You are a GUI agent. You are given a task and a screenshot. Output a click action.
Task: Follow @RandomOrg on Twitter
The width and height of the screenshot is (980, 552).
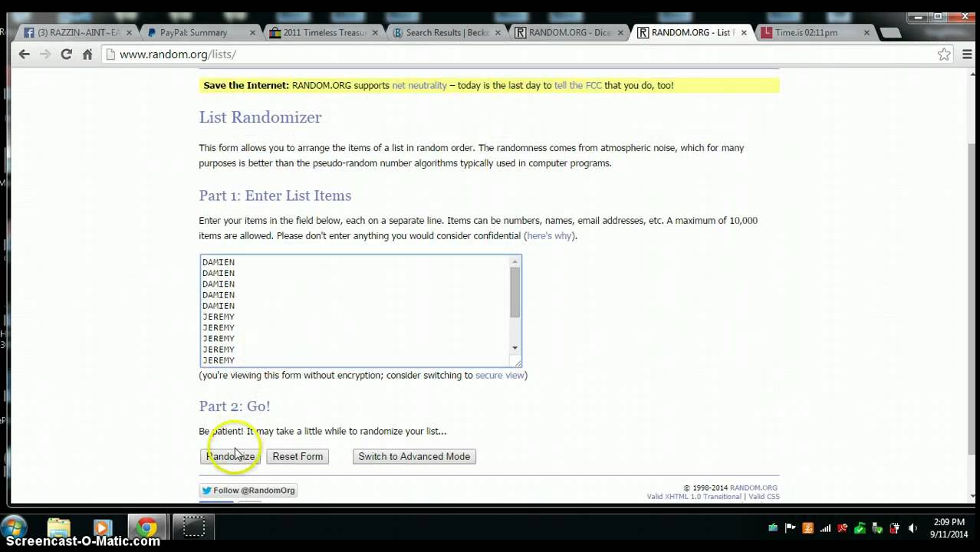click(x=248, y=491)
